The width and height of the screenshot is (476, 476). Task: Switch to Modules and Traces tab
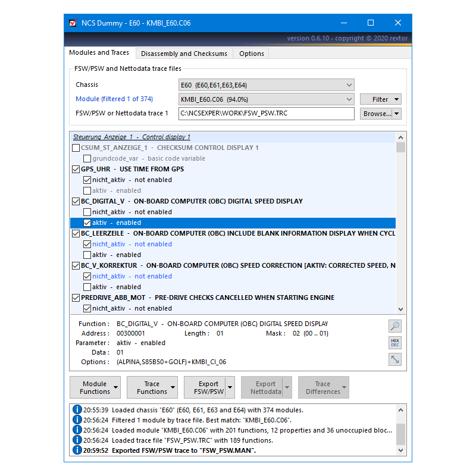[x=99, y=52]
